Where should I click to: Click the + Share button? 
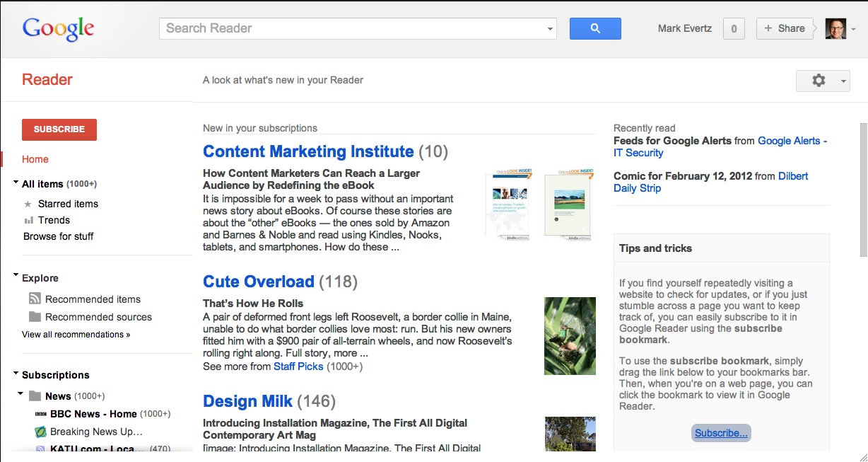784,28
